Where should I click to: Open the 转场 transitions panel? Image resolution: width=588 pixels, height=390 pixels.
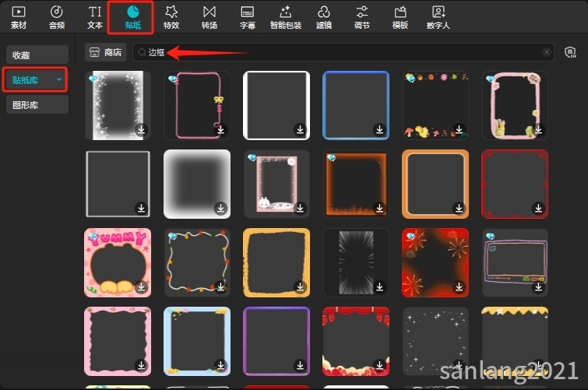click(x=209, y=17)
